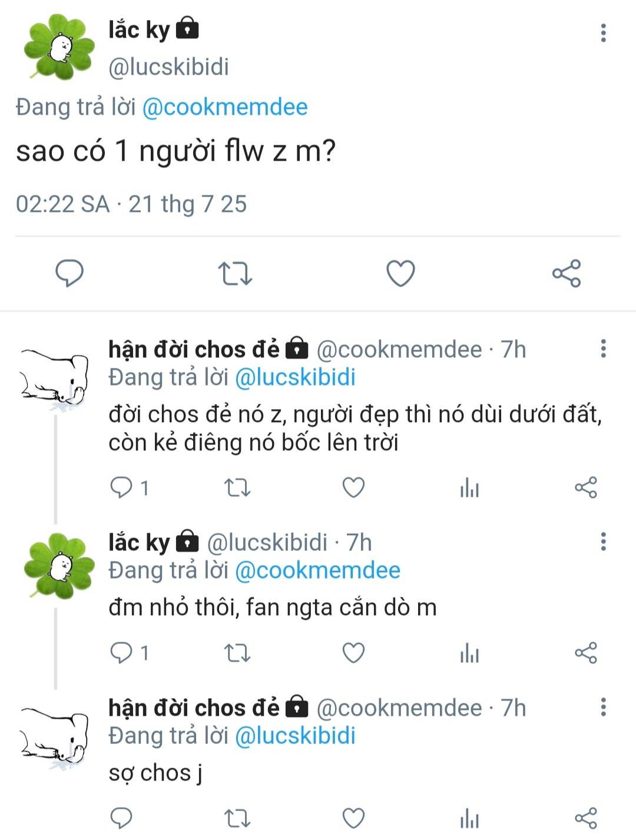Open @lucskibidi mention in first reply
This screenshot has height=840, width=636.
click(295, 377)
